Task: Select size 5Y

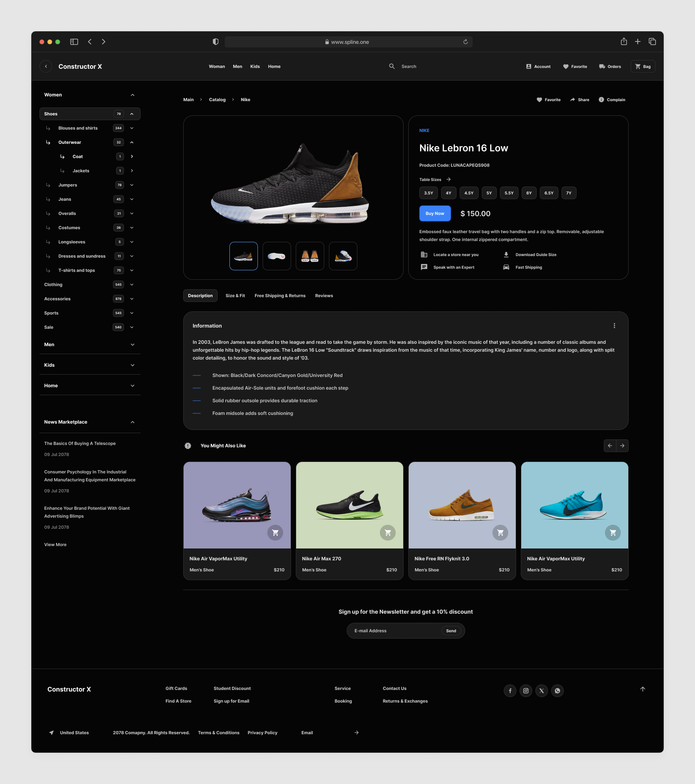Action: [489, 193]
